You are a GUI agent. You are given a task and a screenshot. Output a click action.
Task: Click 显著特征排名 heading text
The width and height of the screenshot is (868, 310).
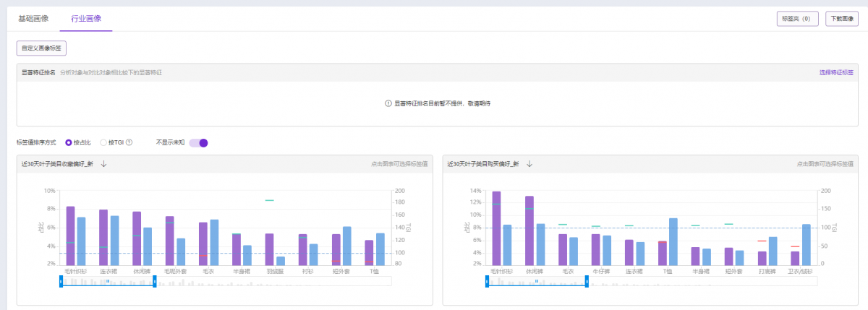(x=38, y=73)
